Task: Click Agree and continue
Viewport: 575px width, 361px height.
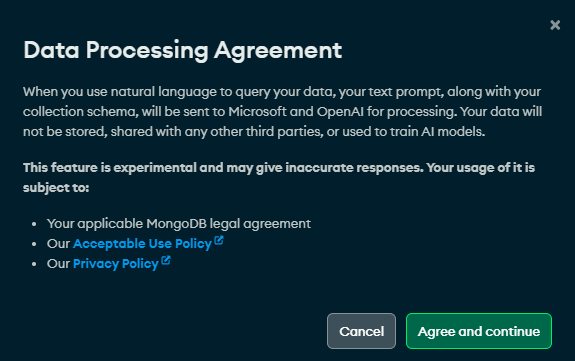Action: point(479,331)
